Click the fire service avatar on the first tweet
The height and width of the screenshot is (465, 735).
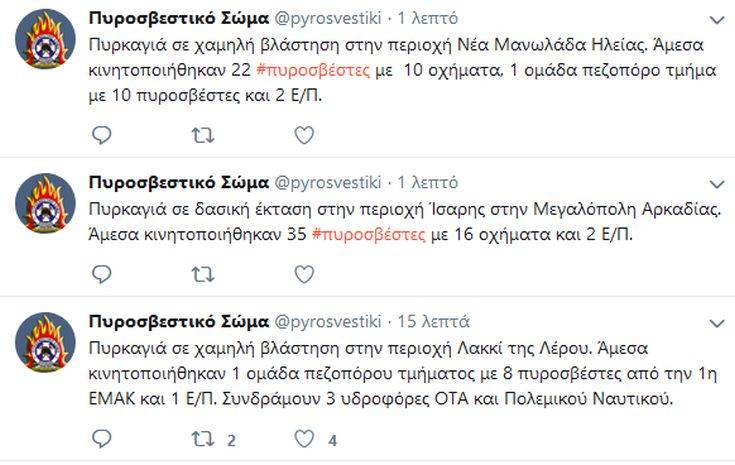(45, 42)
